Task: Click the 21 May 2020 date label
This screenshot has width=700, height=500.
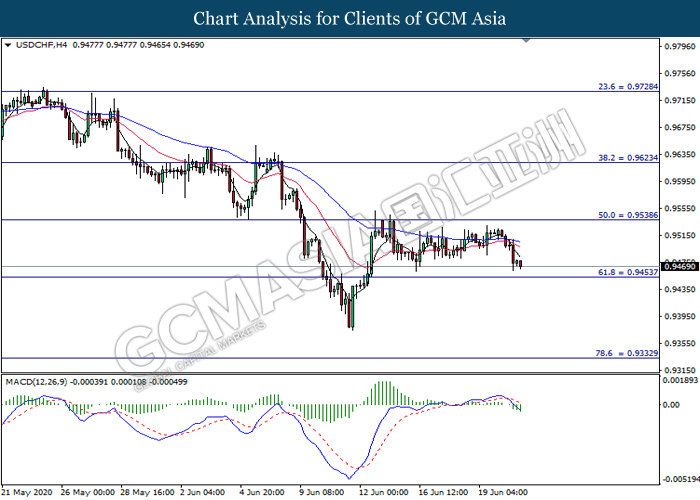Action: 27,492
